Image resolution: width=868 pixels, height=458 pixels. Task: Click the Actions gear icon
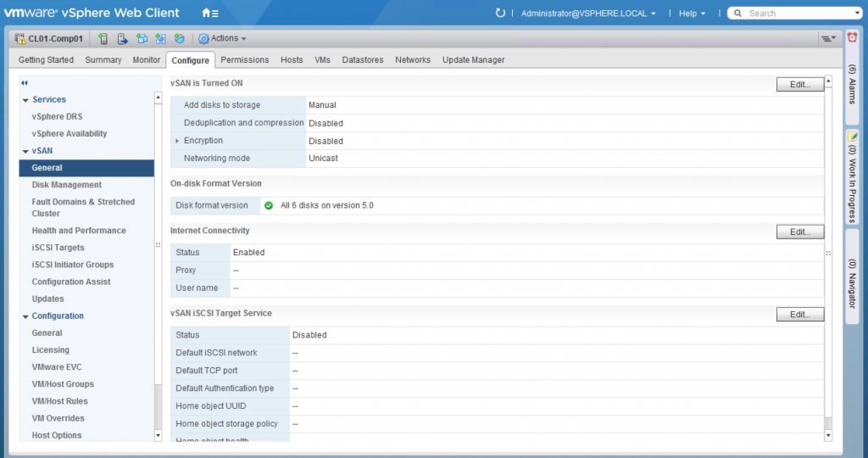[203, 39]
